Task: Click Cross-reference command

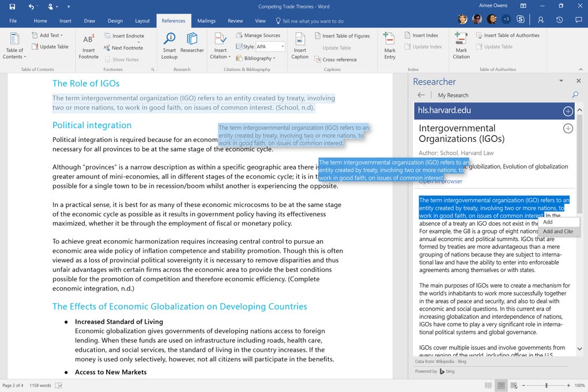Action: pos(336,59)
